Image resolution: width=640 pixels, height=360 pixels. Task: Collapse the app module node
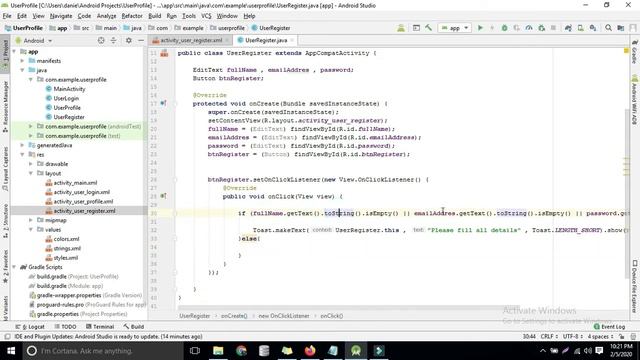coord(15,51)
